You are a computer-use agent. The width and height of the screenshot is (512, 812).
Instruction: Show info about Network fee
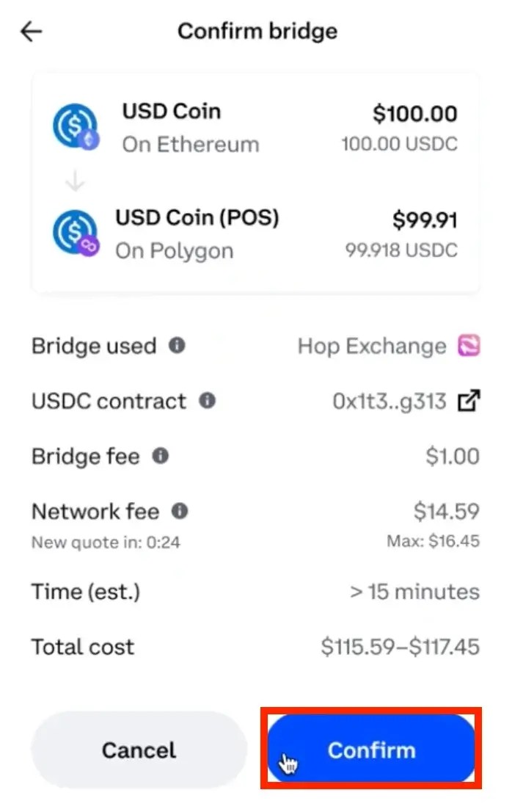[x=180, y=510]
